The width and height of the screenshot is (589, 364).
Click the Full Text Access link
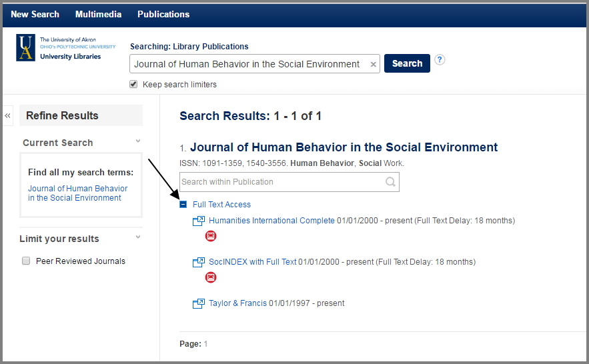221,205
